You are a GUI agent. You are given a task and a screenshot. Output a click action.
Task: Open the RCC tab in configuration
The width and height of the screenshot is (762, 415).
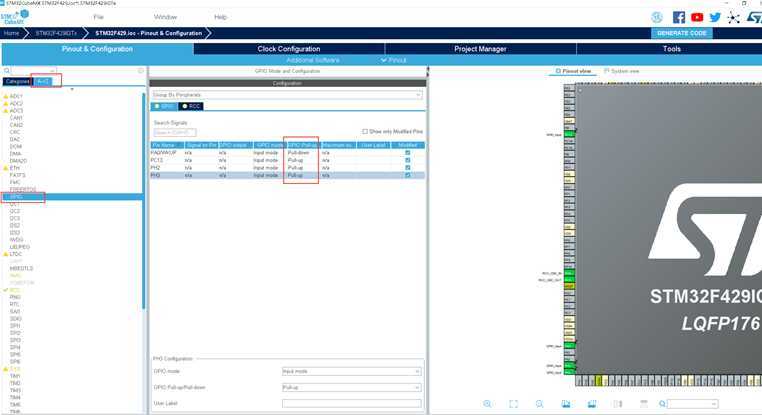tap(191, 106)
